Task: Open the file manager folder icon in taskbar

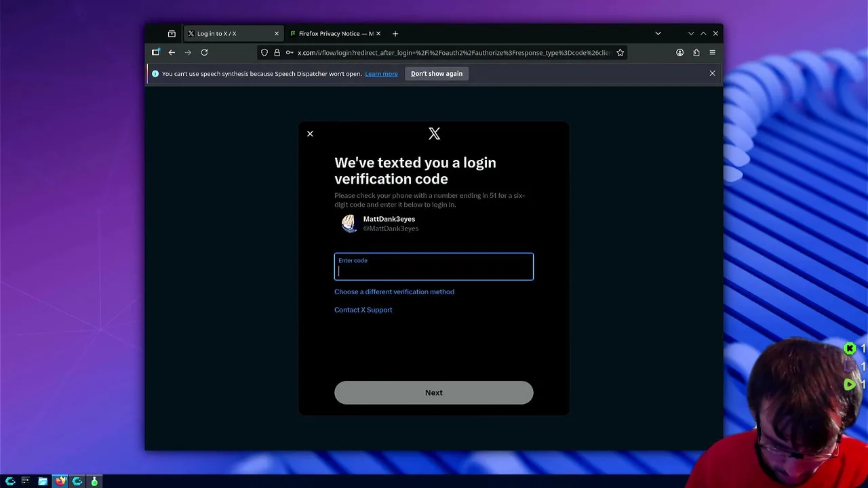Action: [43, 481]
